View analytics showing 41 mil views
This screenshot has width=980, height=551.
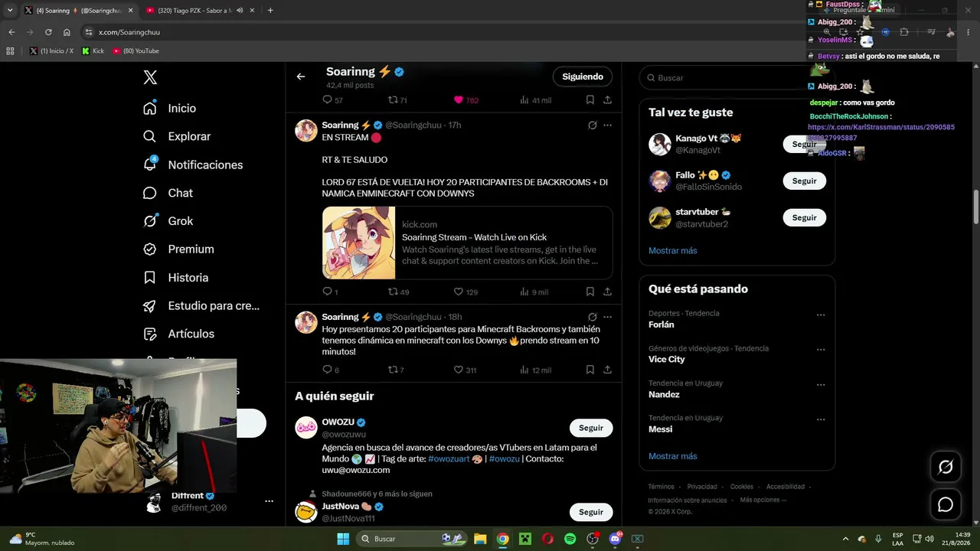[535, 100]
